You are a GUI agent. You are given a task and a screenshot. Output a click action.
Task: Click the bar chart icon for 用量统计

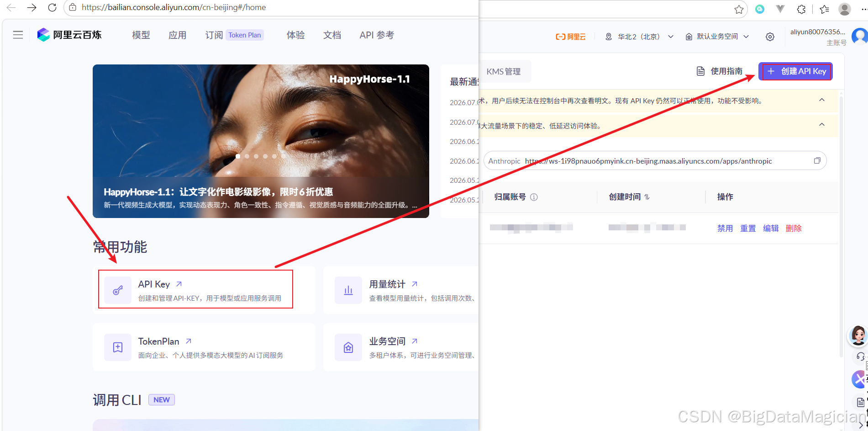348,290
